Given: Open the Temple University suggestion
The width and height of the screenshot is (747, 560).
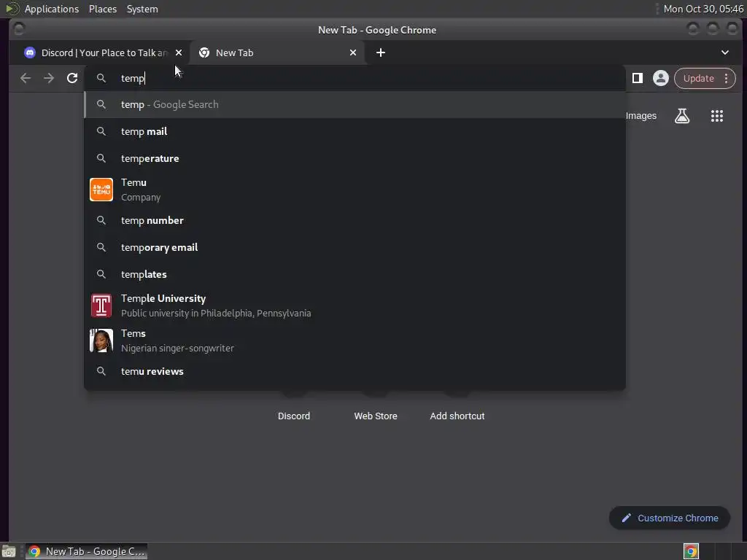Looking at the screenshot, I should coord(355,306).
